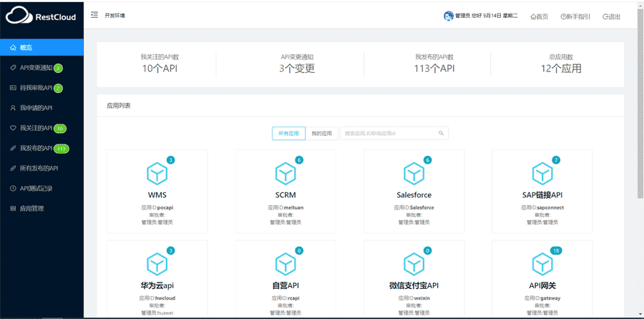Click the grid icon beside 应用管理
Viewport: 644px width, 319px height.
13,209
